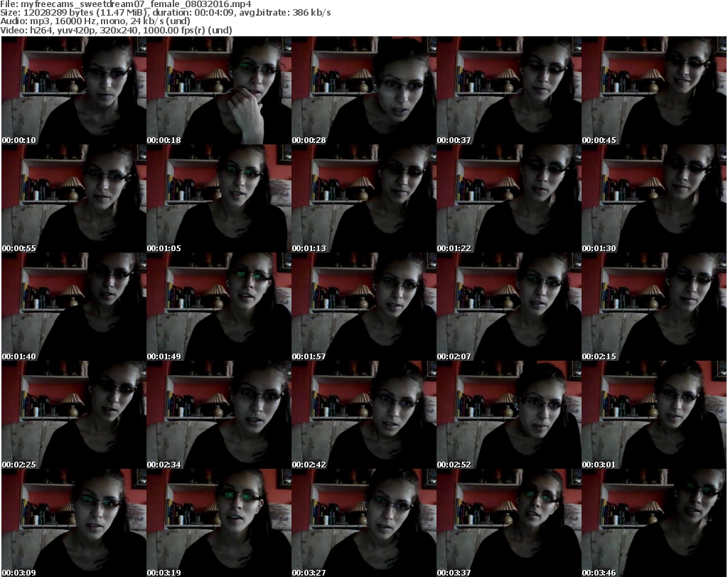Choose the video frame at 00:03:01

pyautogui.click(x=654, y=415)
